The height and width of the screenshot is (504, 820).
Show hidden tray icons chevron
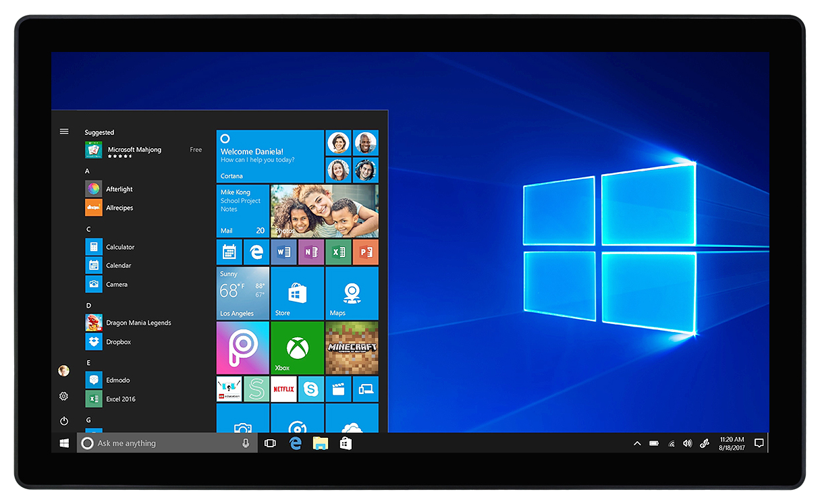[x=636, y=443]
